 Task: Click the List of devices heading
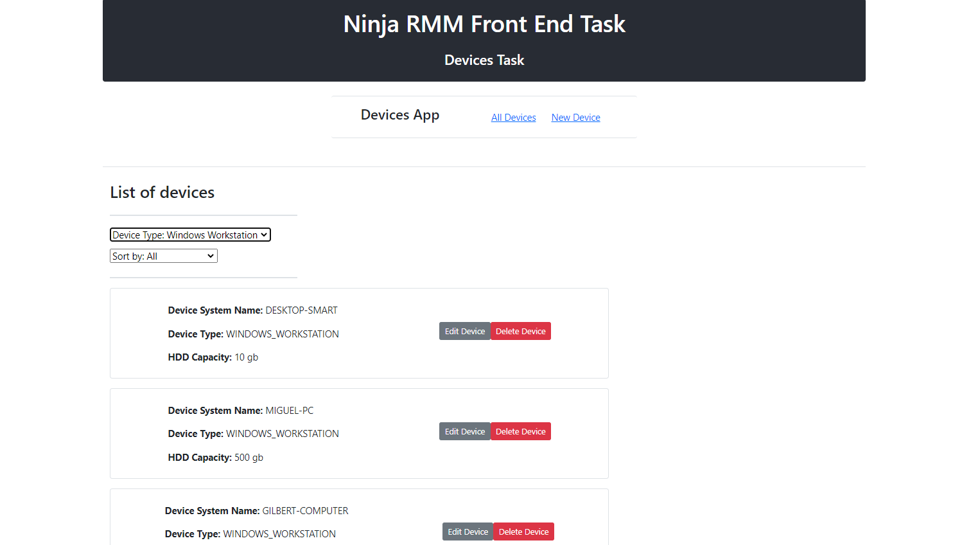[162, 192]
